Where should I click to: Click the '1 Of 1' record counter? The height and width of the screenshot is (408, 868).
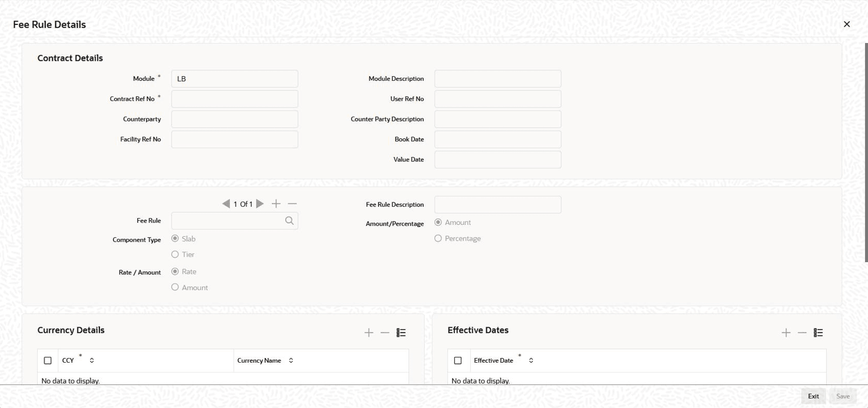pos(243,205)
